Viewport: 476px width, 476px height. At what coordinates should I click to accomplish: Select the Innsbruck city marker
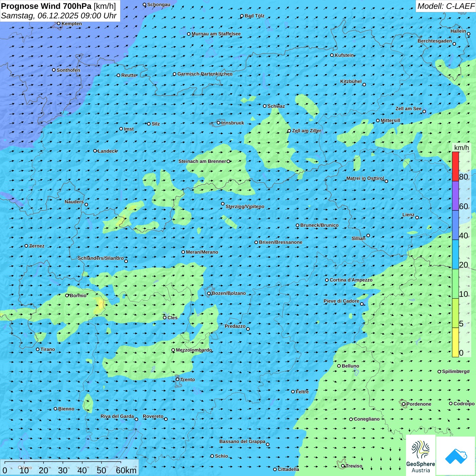219,123
